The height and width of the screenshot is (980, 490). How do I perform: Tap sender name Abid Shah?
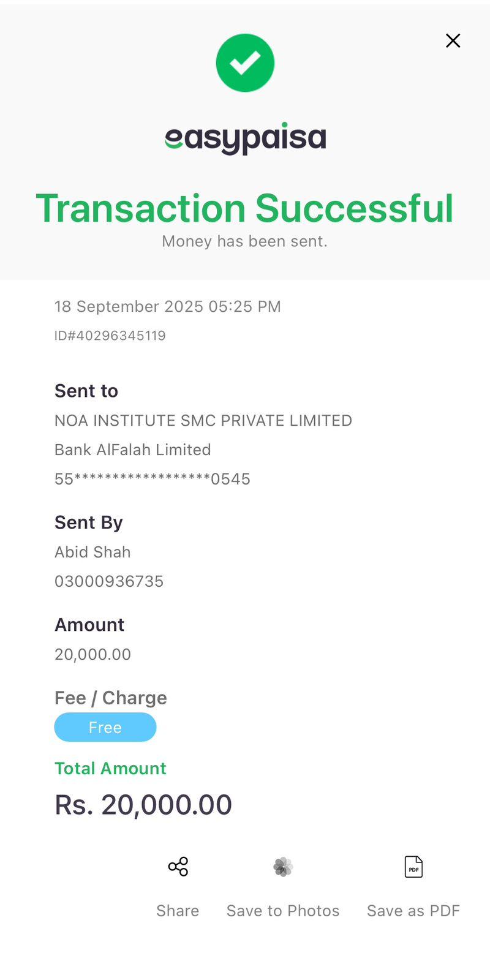click(x=92, y=552)
